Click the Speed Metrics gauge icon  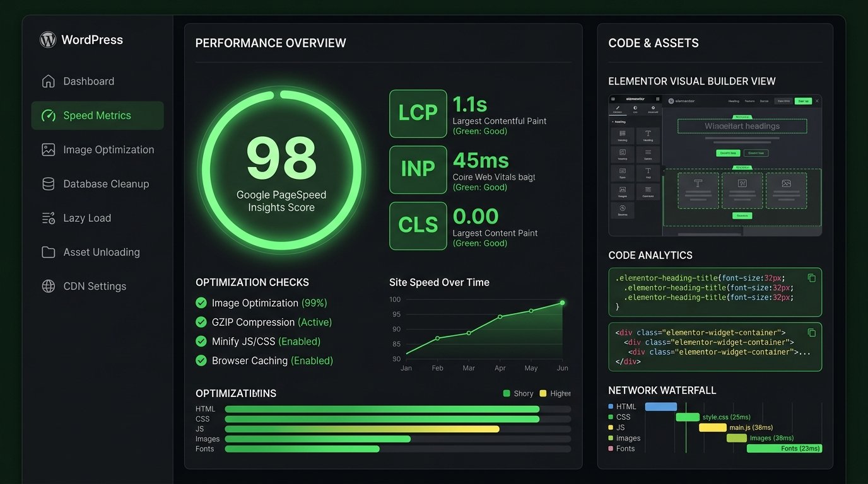(48, 115)
